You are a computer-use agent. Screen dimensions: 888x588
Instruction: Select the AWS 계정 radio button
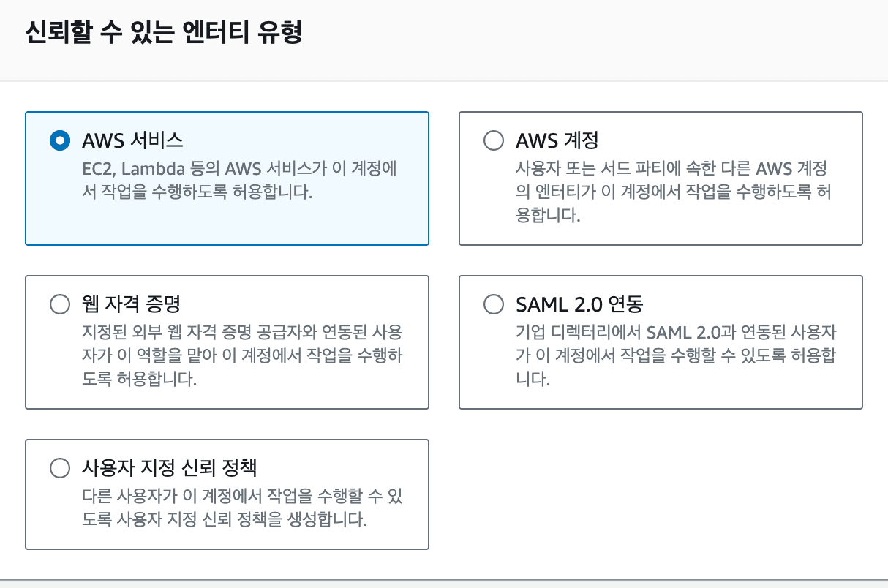click(x=494, y=140)
